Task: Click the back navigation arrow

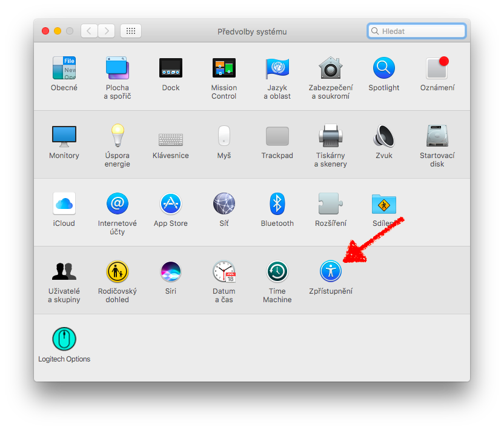Action: click(x=89, y=31)
